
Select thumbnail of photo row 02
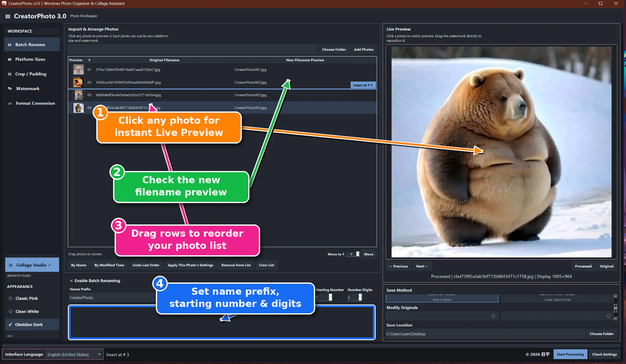point(78,82)
